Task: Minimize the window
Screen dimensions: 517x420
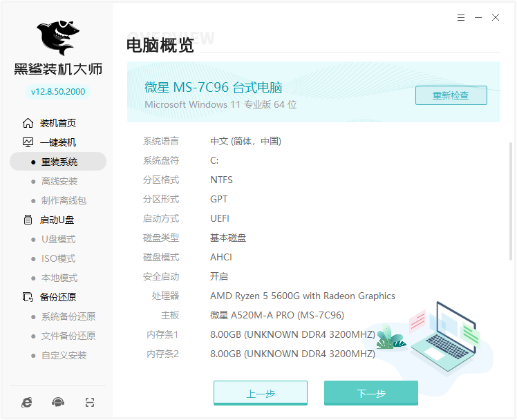Action: 478,17
